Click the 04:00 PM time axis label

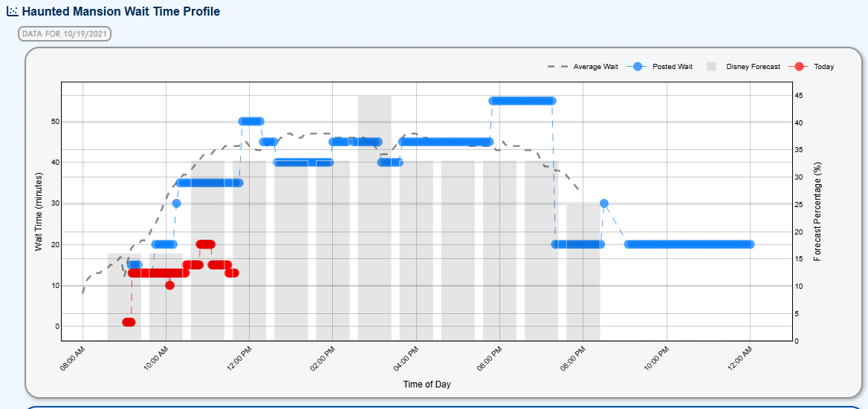click(x=407, y=359)
